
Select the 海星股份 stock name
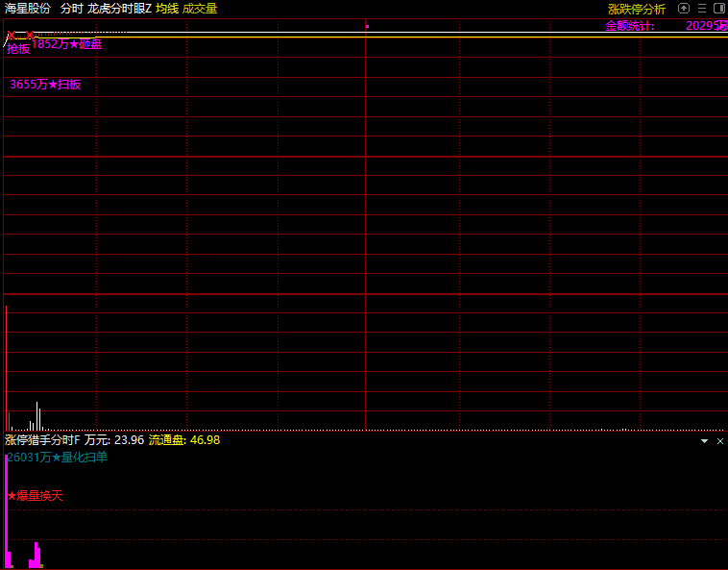tap(28, 9)
